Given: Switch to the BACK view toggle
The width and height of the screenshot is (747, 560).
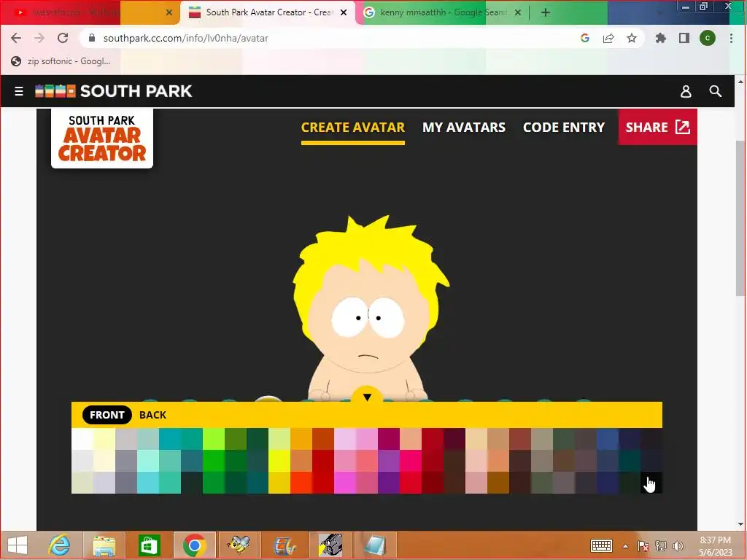Looking at the screenshot, I should coord(152,415).
